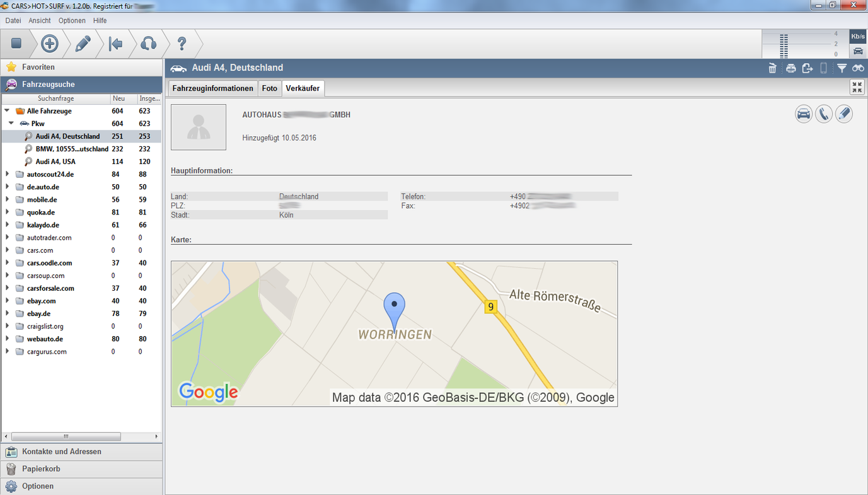Open support via the headset icon

[148, 44]
